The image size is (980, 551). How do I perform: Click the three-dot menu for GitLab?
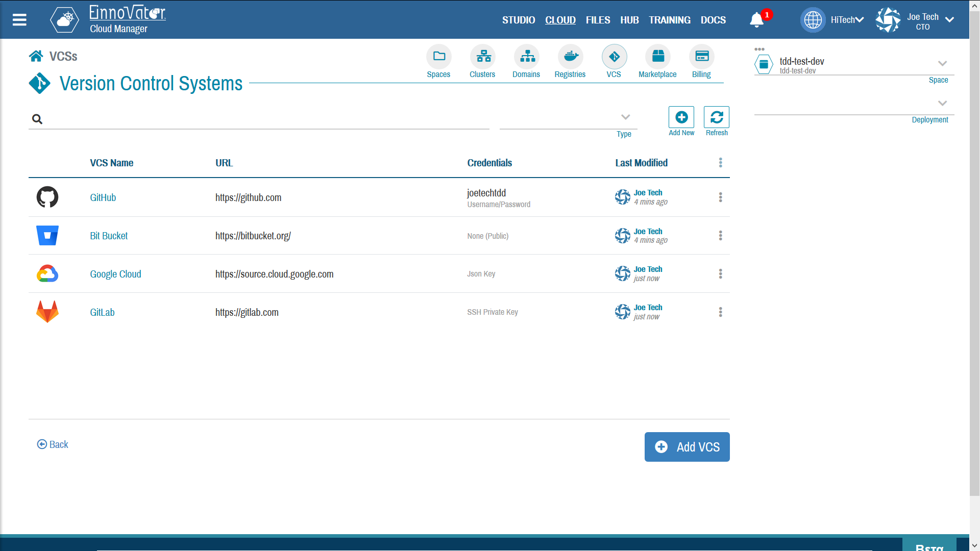click(721, 312)
